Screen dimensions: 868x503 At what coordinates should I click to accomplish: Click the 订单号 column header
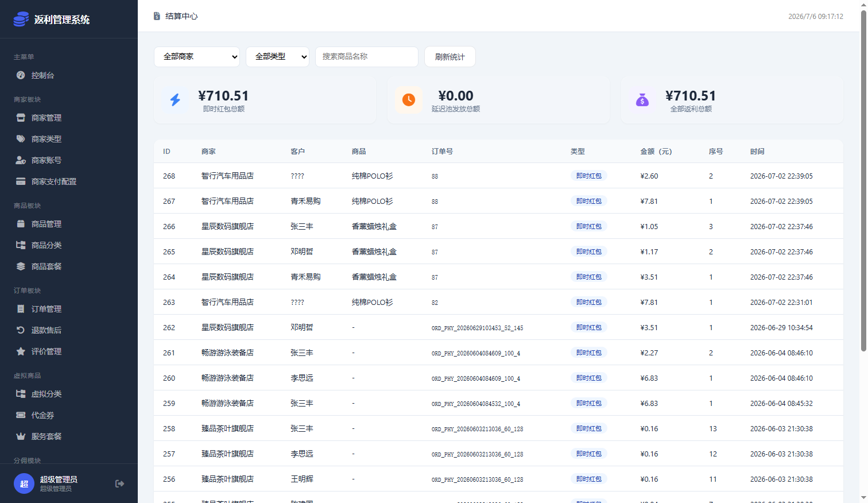pyautogui.click(x=442, y=152)
